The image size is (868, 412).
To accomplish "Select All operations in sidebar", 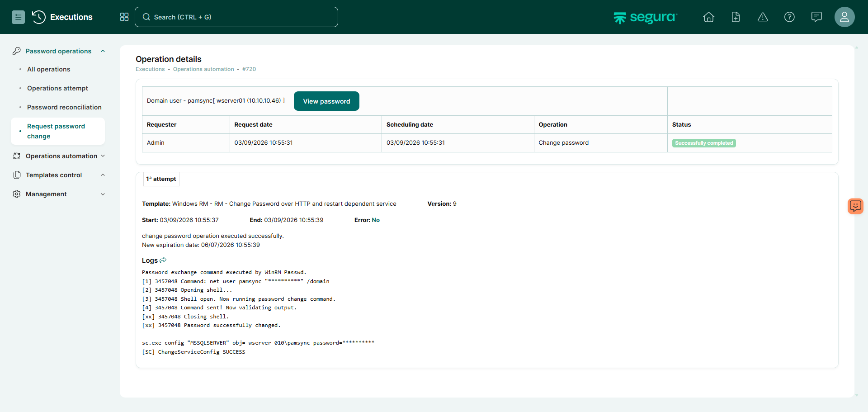I will 49,69.
